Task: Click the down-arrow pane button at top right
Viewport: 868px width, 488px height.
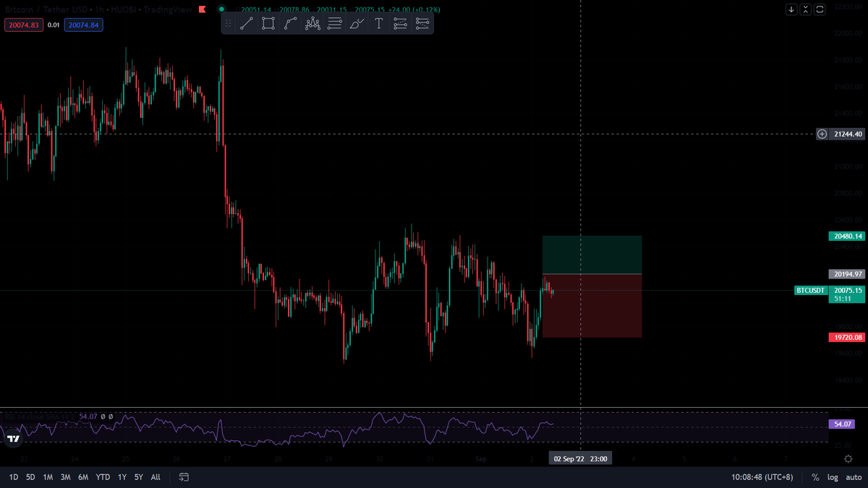Action: (x=792, y=9)
